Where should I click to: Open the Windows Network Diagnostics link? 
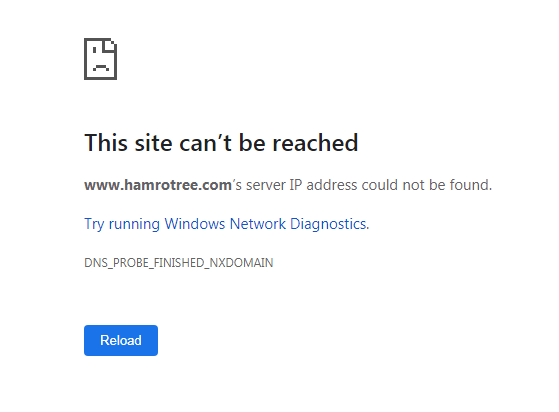pyautogui.click(x=227, y=224)
